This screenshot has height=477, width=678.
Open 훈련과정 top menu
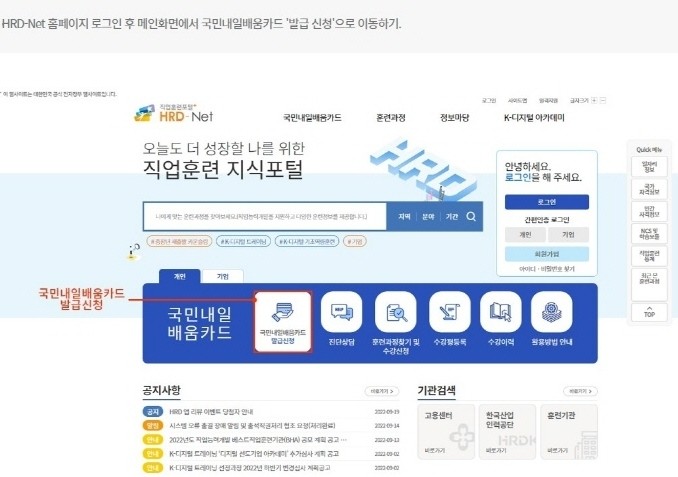point(391,118)
